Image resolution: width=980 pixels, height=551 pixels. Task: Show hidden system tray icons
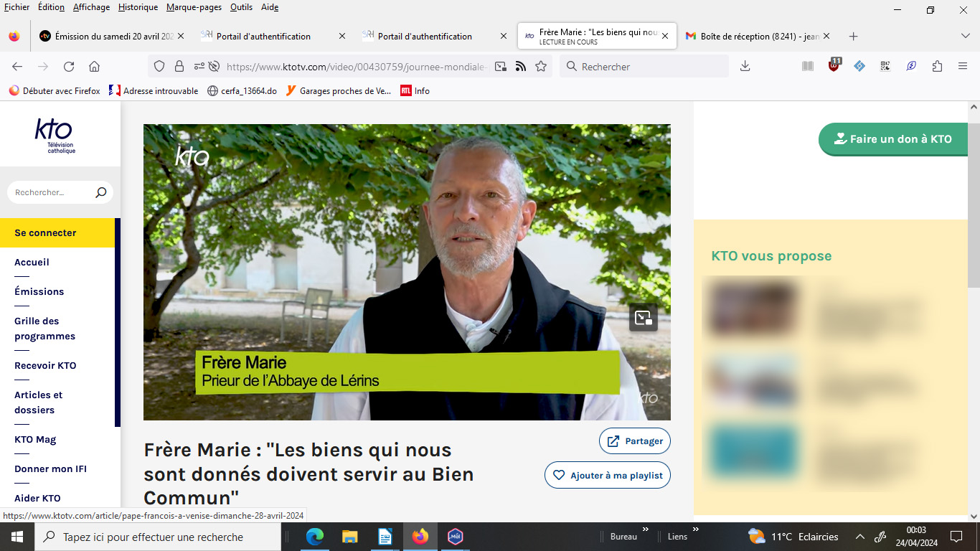tap(860, 537)
